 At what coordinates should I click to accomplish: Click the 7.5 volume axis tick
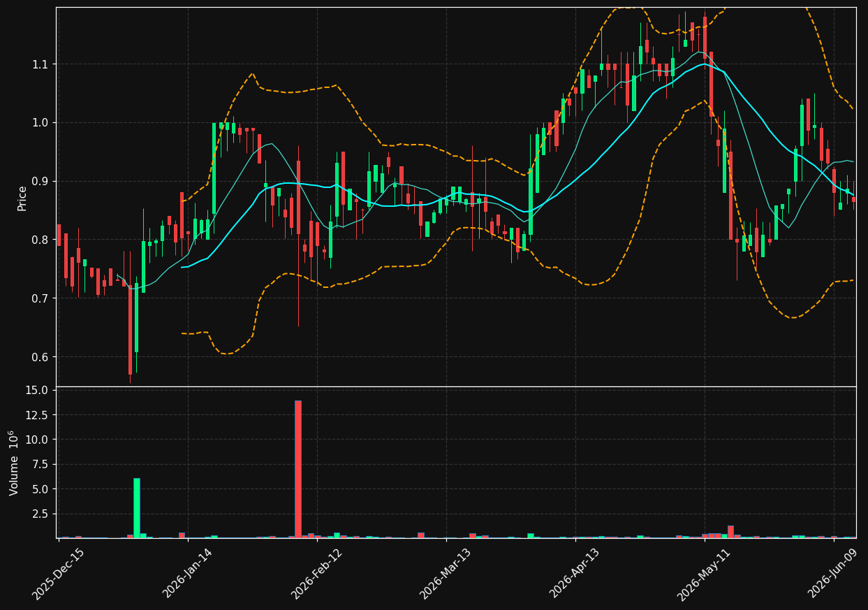(x=42, y=465)
